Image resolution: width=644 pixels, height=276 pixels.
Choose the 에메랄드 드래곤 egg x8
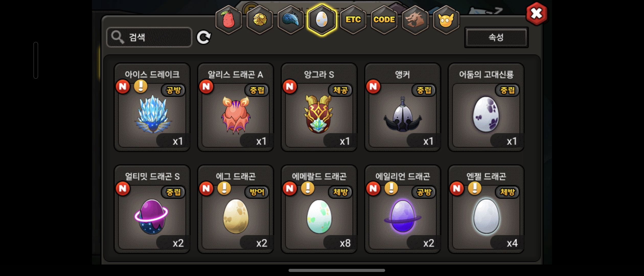pyautogui.click(x=319, y=209)
